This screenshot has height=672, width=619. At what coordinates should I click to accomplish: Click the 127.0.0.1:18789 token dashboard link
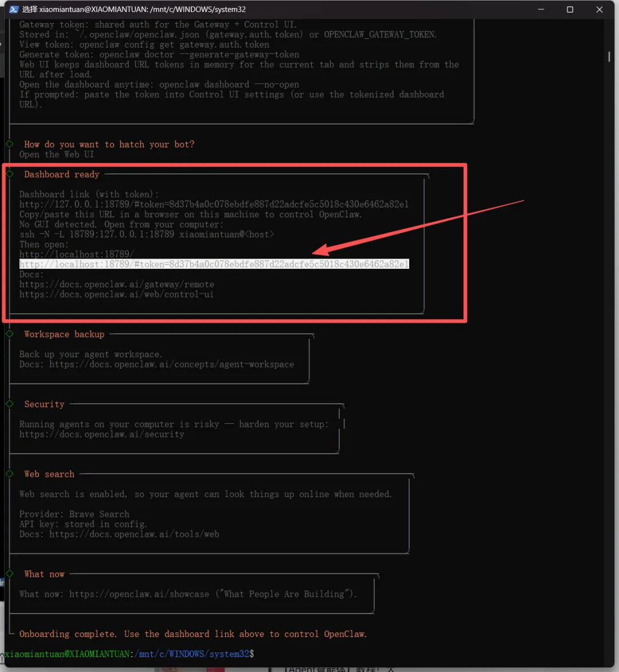(214, 205)
